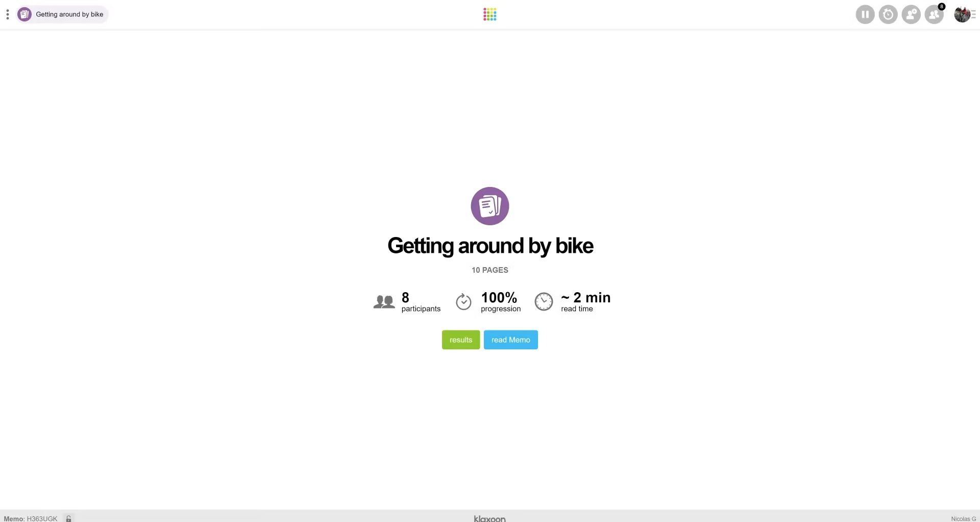The image size is (980, 522).
Task: Open the user profile avatar menu
Action: pos(962,14)
